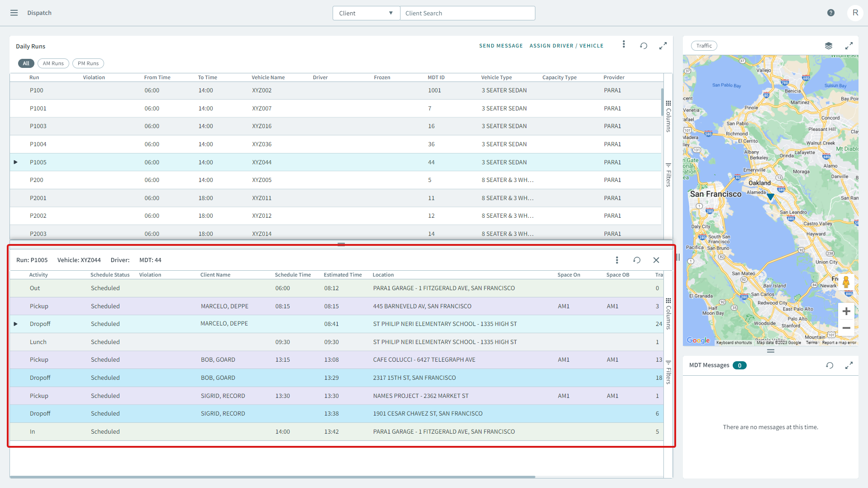The width and height of the screenshot is (868, 488).
Task: Expand the Dropoff row for MARCELO, DEPPE
Action: coord(15,323)
